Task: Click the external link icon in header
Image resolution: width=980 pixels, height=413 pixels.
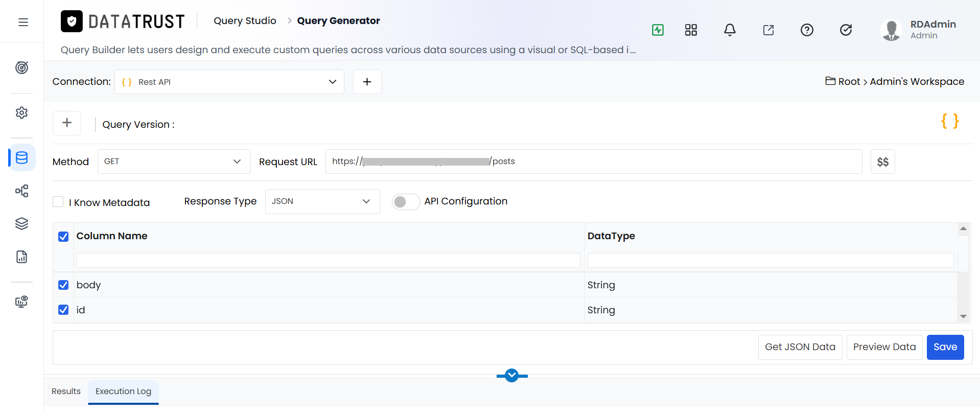Action: coord(768,30)
